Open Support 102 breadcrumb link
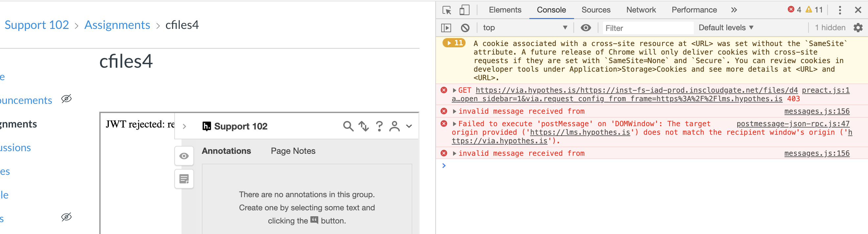 coord(37,25)
